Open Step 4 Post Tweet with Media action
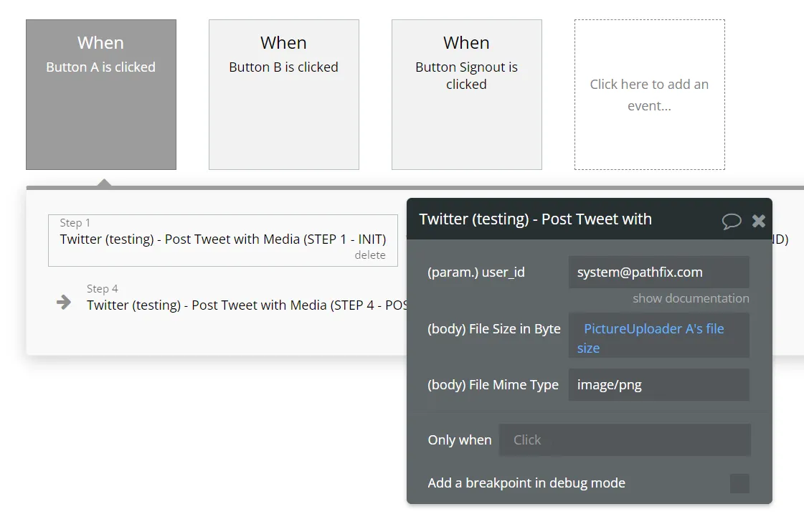 click(246, 298)
